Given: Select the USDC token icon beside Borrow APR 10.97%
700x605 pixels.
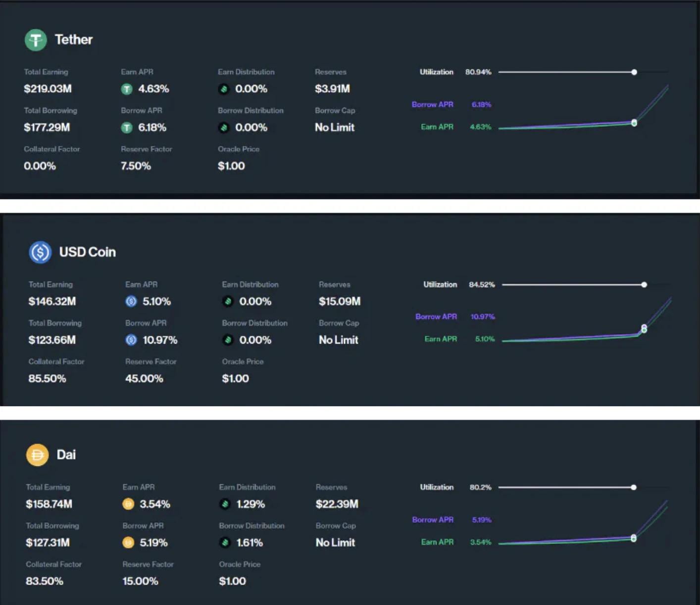Looking at the screenshot, I should click(x=131, y=340).
